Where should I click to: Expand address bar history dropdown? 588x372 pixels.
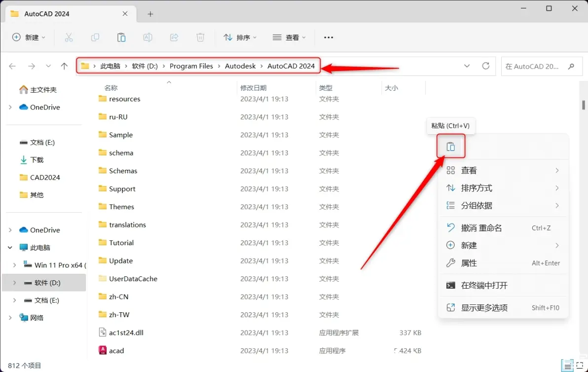[x=467, y=66]
